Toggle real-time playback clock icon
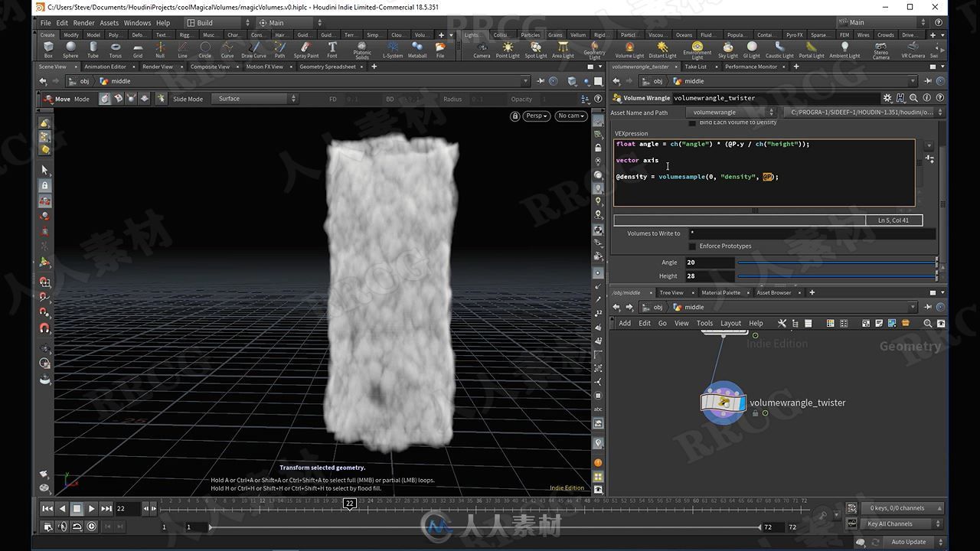 pos(91,527)
